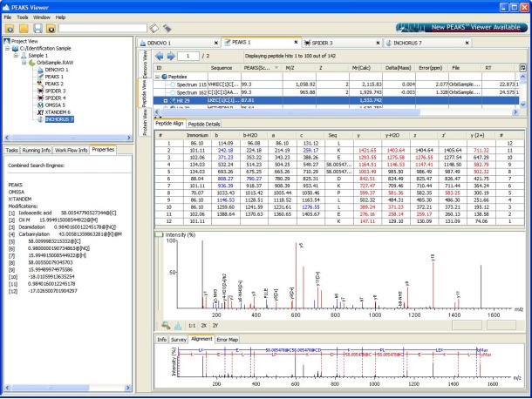Open the Tools menu
This screenshot has width=532, height=399.
(x=23, y=17)
